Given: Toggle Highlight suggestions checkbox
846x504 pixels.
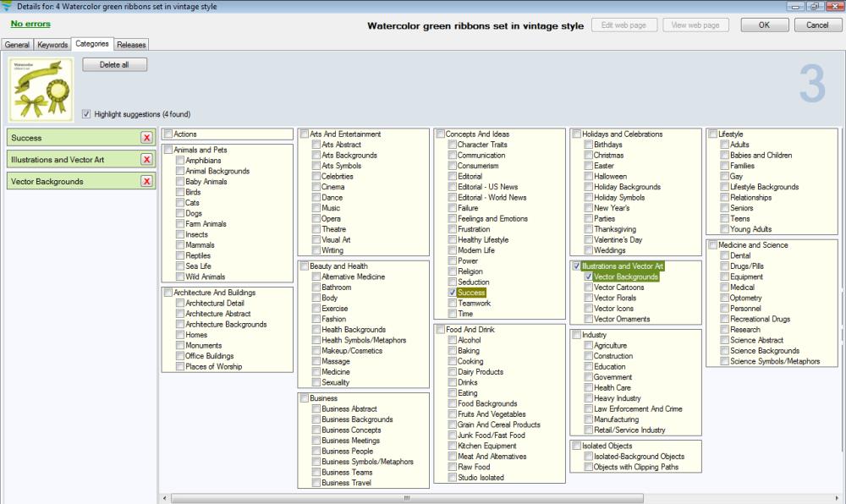Looking at the screenshot, I should 86,113.
